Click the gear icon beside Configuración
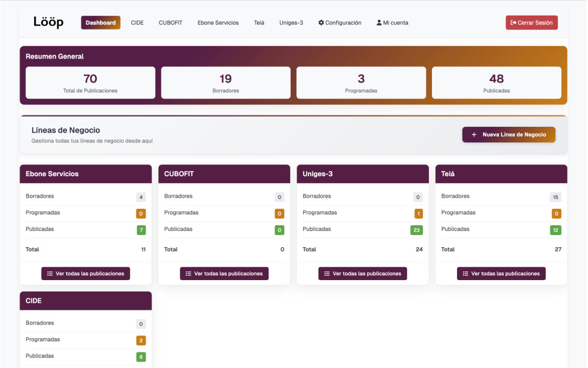 (x=321, y=23)
